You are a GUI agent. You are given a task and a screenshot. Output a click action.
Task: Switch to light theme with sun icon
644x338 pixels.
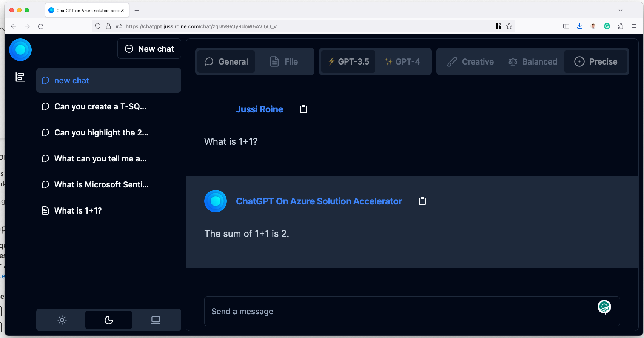[x=62, y=320]
